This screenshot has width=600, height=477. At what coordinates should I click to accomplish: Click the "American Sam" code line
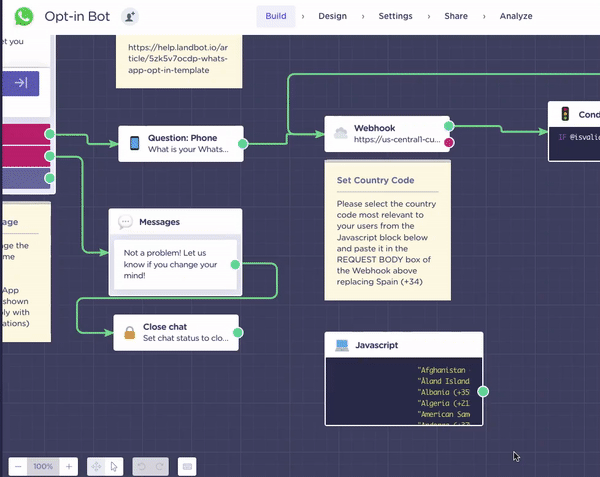pos(443,414)
